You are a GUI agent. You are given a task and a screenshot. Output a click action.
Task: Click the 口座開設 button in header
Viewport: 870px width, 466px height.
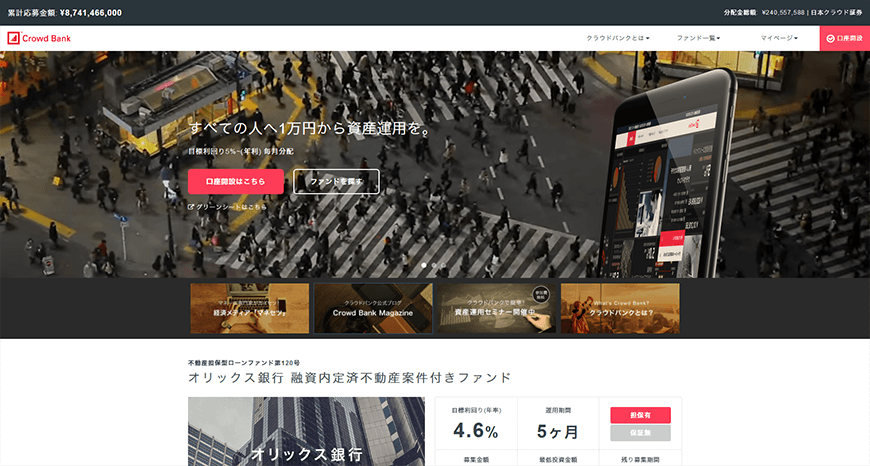[844, 38]
